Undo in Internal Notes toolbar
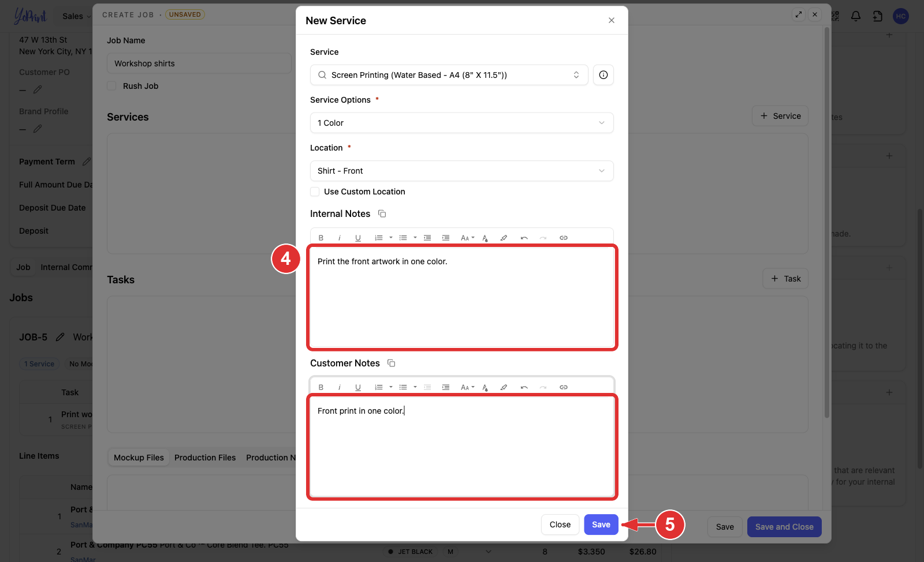Viewport: 924px width, 562px height. [x=524, y=238]
